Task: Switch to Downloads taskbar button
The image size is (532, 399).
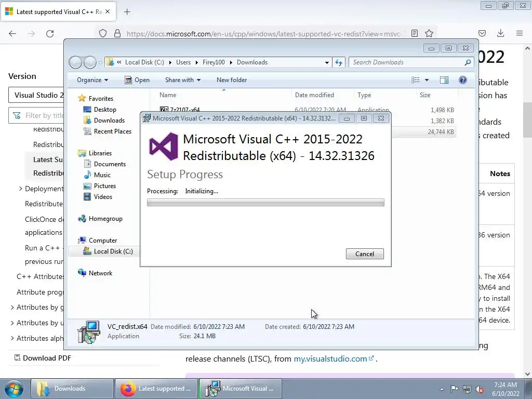Action: [x=72, y=389]
